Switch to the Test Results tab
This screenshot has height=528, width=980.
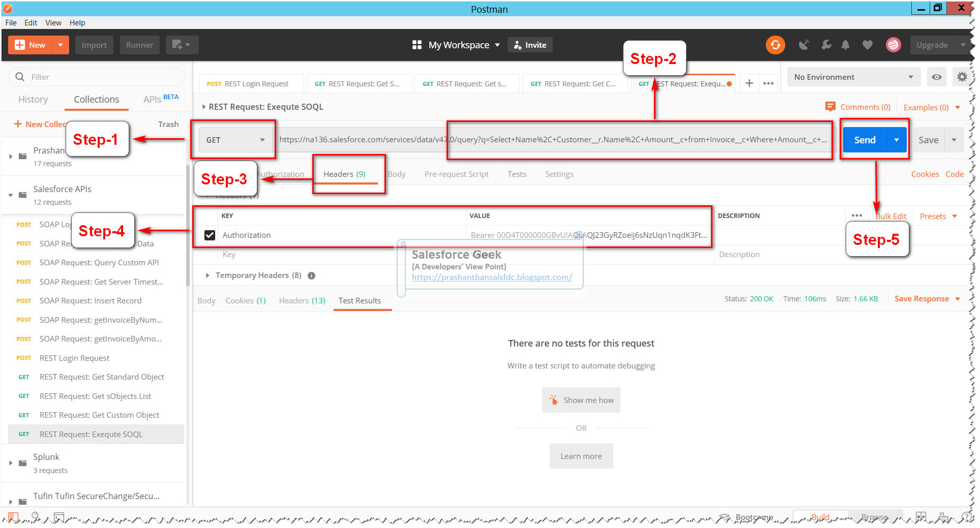coord(360,300)
